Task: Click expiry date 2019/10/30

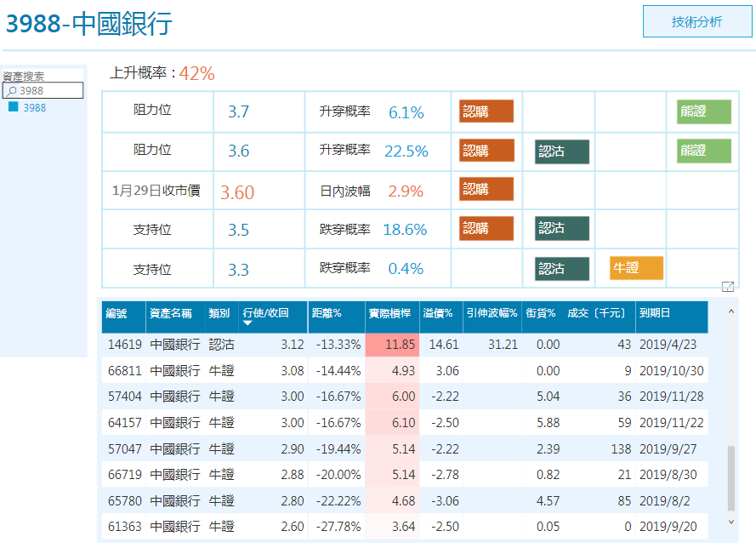Action: pyautogui.click(x=671, y=370)
